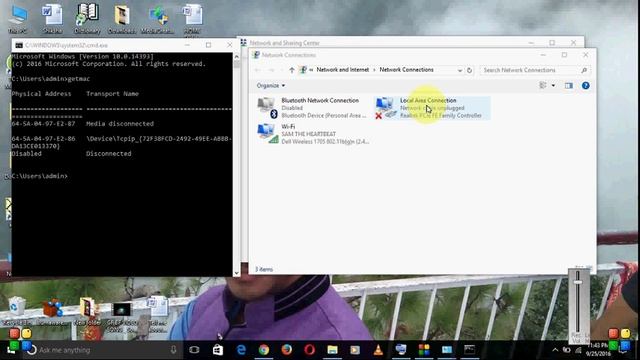Open the Word document icon beside This PC

pyautogui.click(x=52, y=19)
